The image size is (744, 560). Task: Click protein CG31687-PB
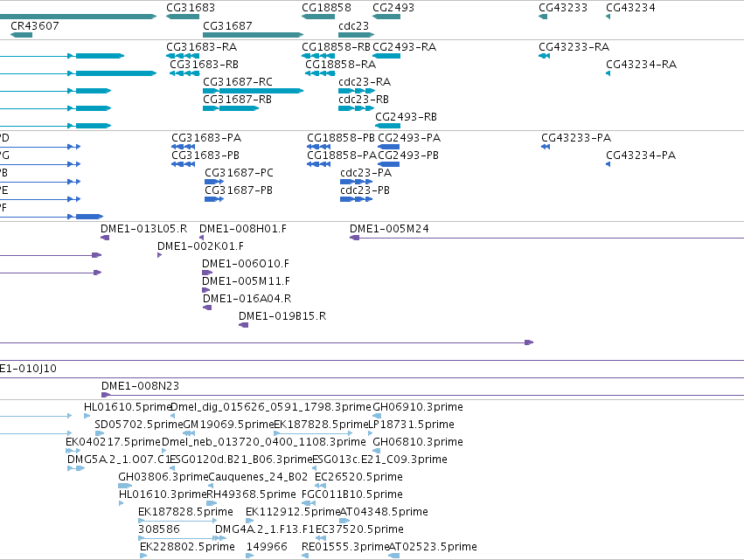click(214, 199)
